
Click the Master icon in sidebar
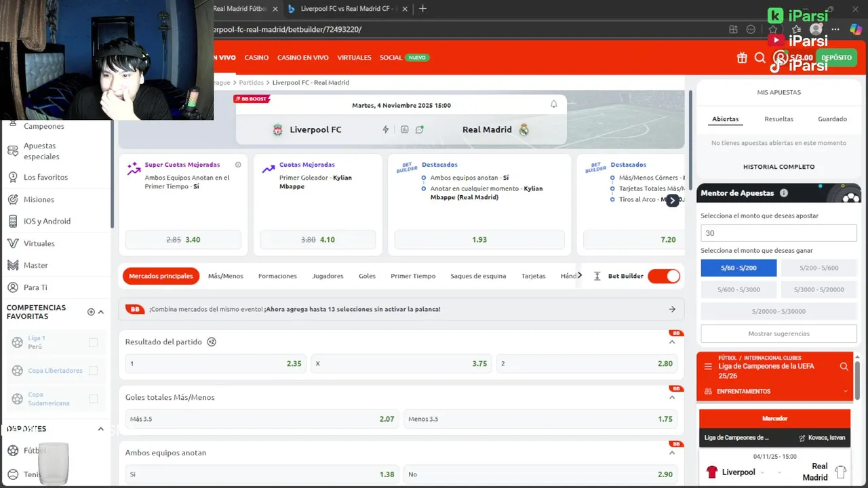12,265
